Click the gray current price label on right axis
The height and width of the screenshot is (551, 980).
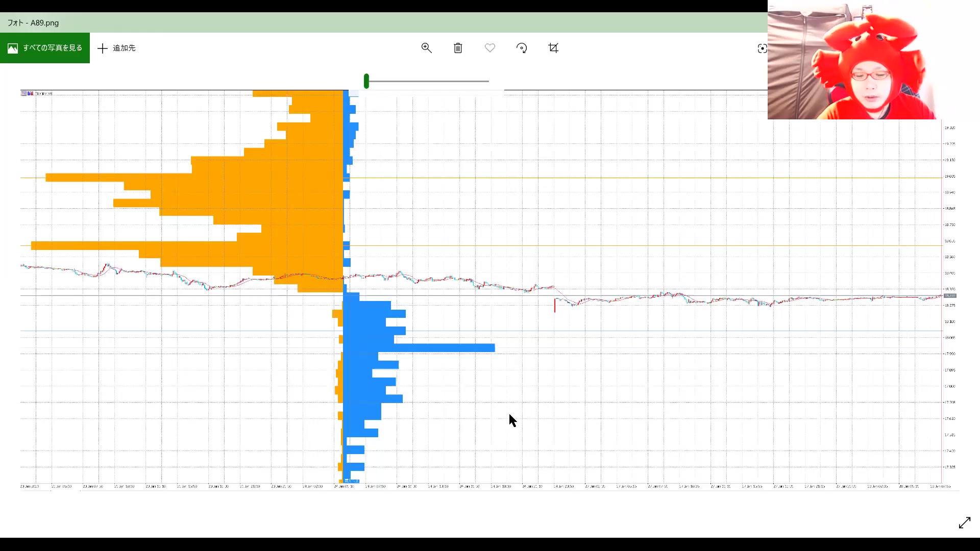[949, 296]
